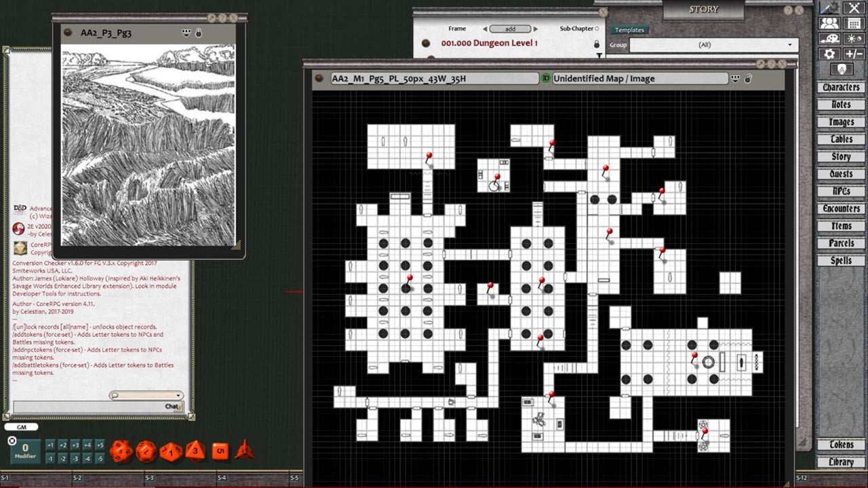
Task: Toggle the -4 modifier button
Action: (x=87, y=459)
